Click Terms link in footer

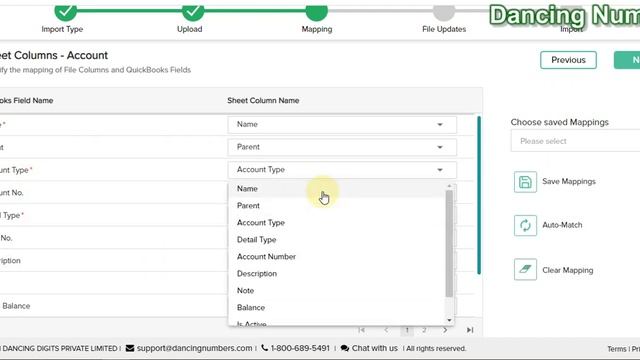[616, 349]
